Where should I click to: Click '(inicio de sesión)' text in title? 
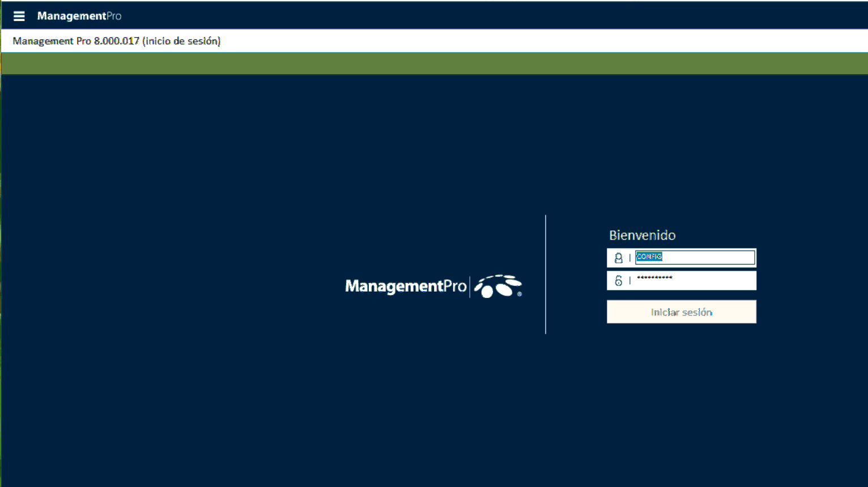(181, 41)
